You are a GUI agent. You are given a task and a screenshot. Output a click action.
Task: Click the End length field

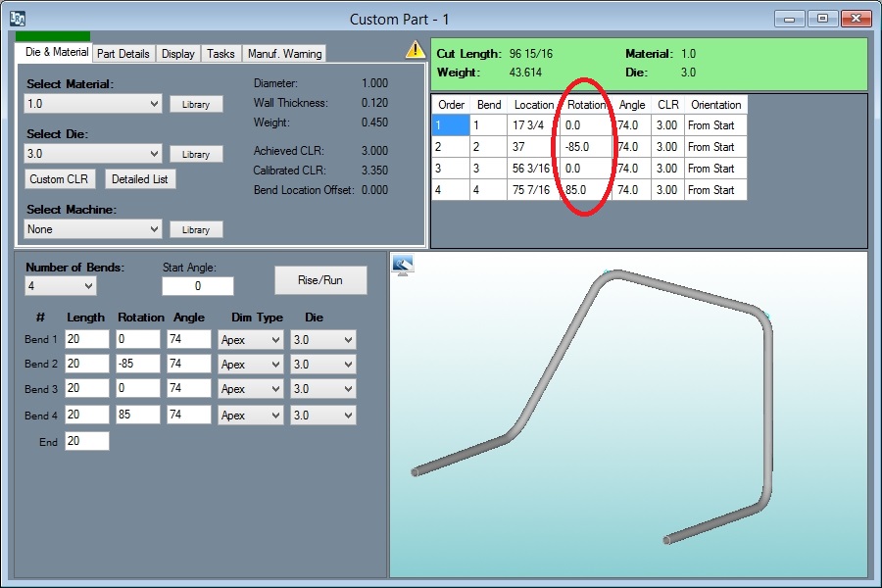coord(87,441)
